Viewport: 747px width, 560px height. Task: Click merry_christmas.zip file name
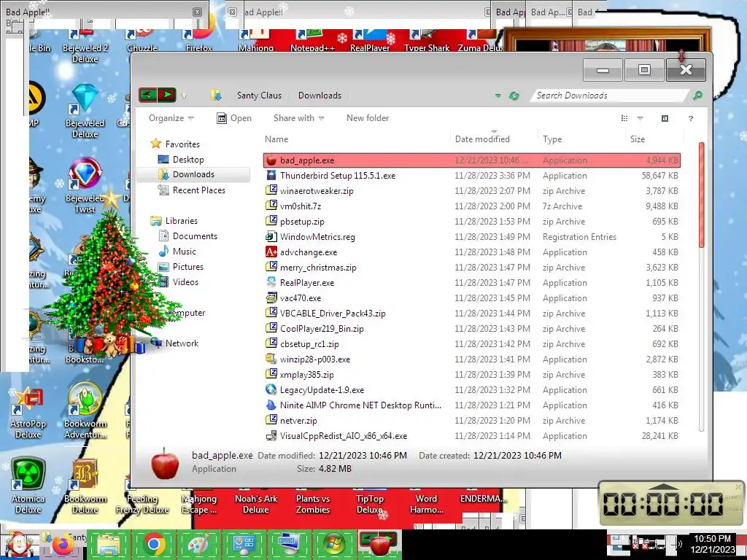click(x=318, y=268)
